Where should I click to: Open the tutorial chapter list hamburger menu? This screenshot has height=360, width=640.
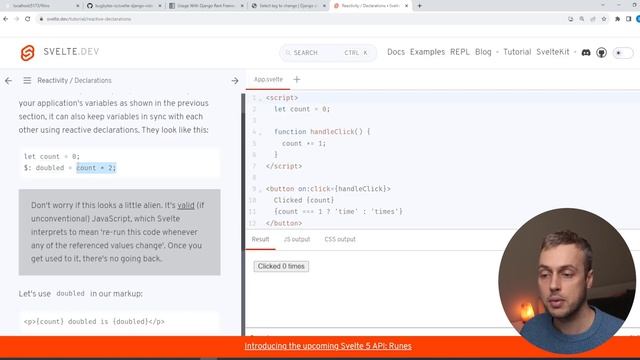point(27,80)
